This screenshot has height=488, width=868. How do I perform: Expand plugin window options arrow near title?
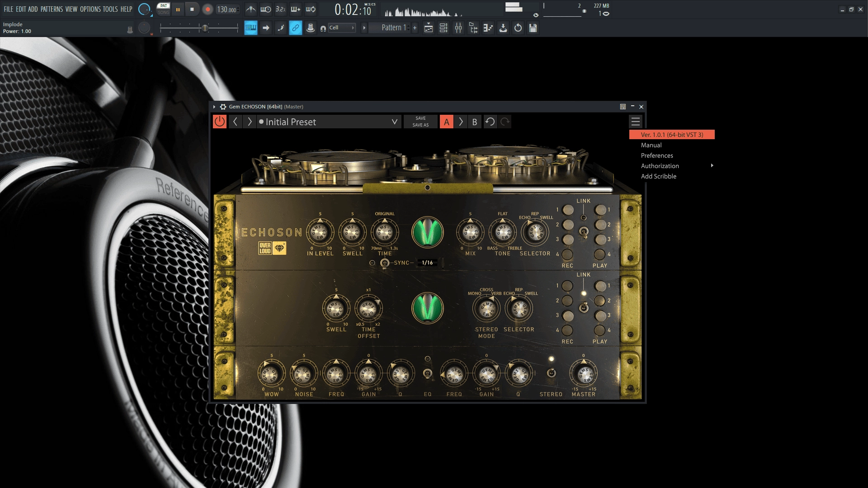click(214, 107)
